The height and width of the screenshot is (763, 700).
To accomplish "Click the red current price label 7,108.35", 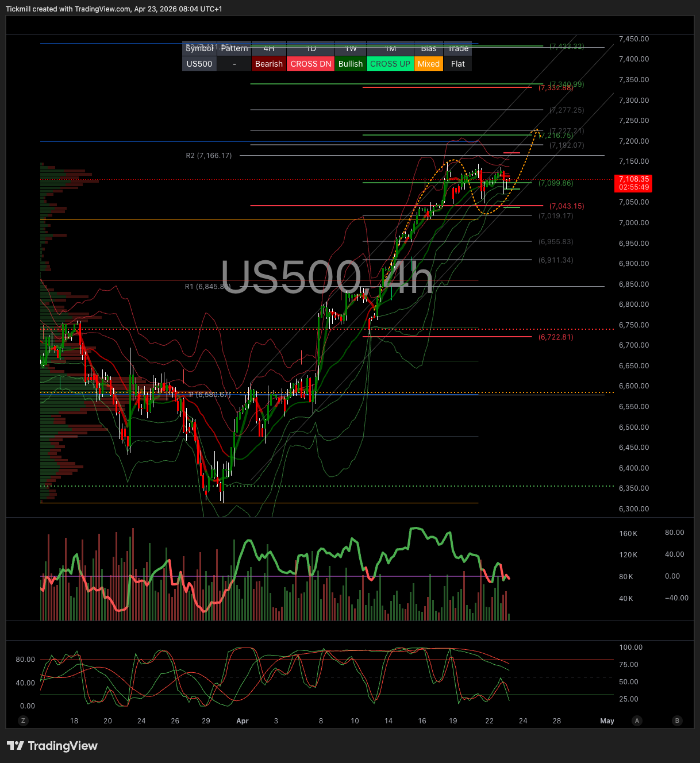I will pyautogui.click(x=634, y=183).
